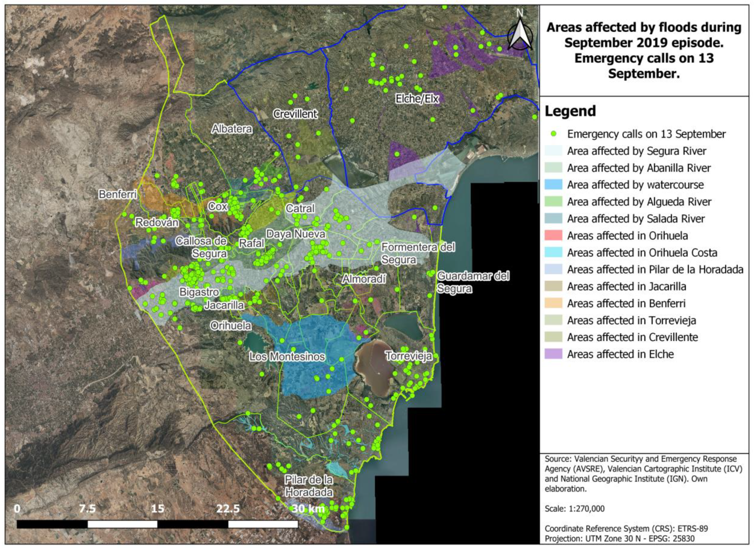Click the watercourse blue legend swatch

point(553,184)
